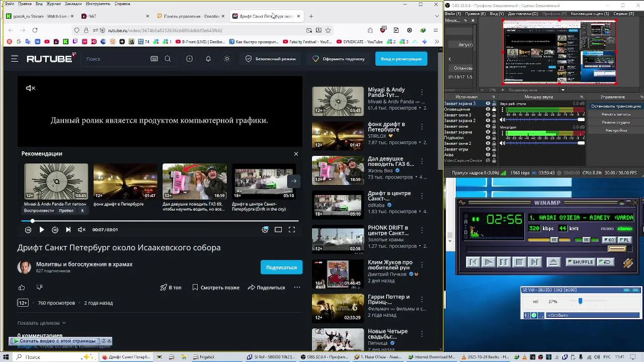Subscribe with Подписаться button

[x=281, y=267]
